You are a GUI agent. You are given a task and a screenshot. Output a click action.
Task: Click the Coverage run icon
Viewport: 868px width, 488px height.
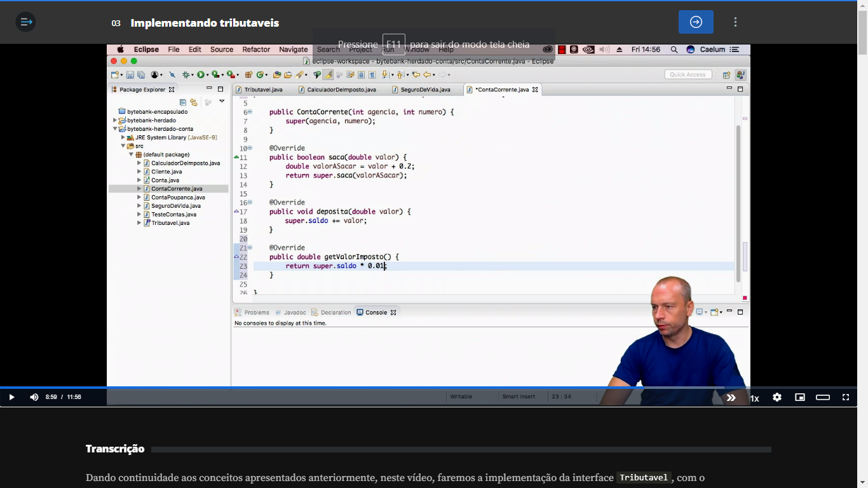click(215, 75)
